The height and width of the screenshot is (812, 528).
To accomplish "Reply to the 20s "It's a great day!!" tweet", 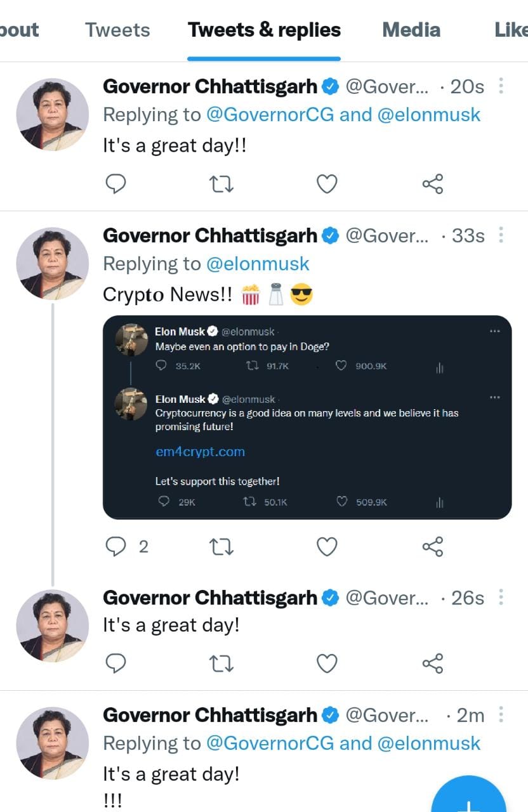I will [115, 184].
